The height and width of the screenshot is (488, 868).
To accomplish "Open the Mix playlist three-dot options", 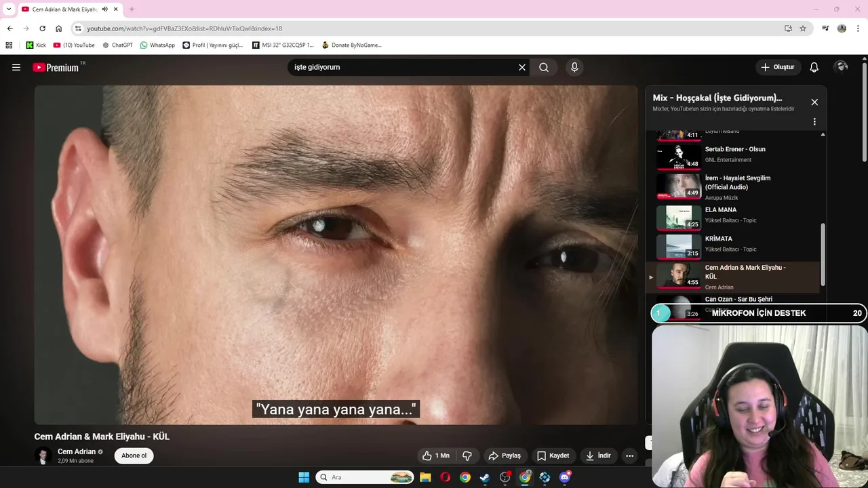I will [x=814, y=122].
